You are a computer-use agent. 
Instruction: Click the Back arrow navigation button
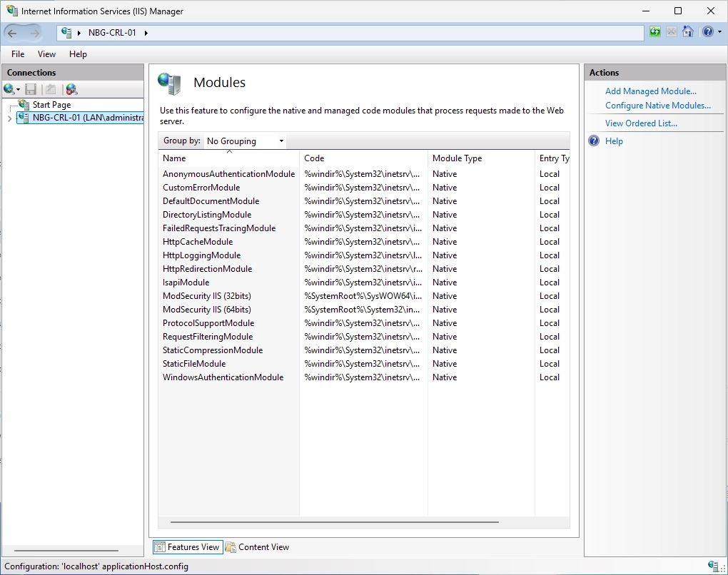point(13,33)
